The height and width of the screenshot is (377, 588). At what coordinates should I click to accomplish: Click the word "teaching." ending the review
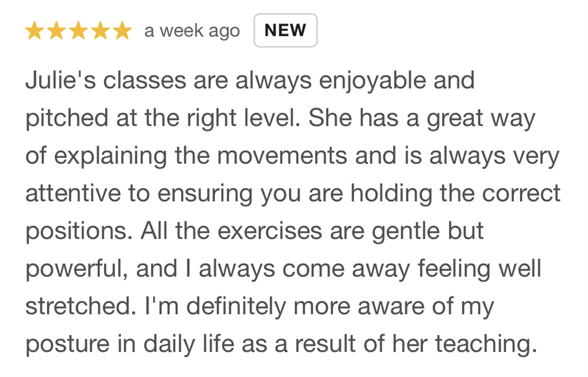[x=485, y=344]
